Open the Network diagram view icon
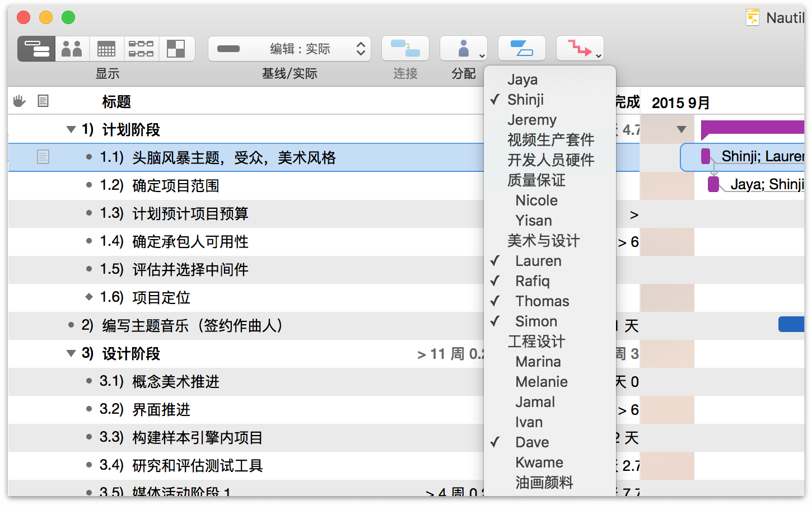Screen dimensions: 812x505 click(141, 49)
